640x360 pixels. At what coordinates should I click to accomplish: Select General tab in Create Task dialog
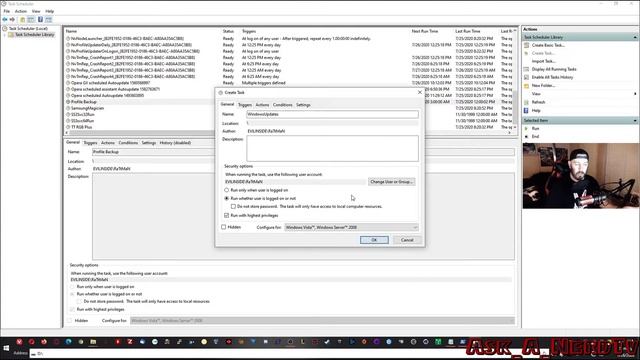click(227, 104)
